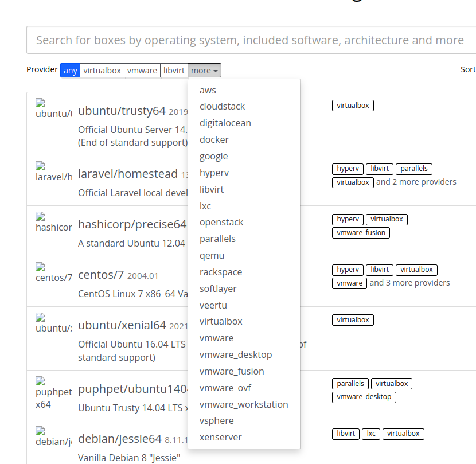This screenshot has width=476, height=464.
Task: Choose softlayer from the providers menu
Action: (x=244, y=289)
